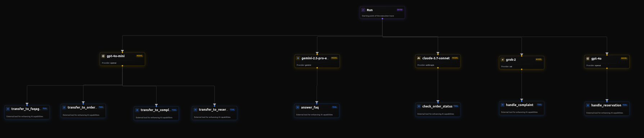Image resolution: width=644 pixels, height=138 pixels.
Task: Click the xAI icon on grok-2 node
Action: click(503, 60)
